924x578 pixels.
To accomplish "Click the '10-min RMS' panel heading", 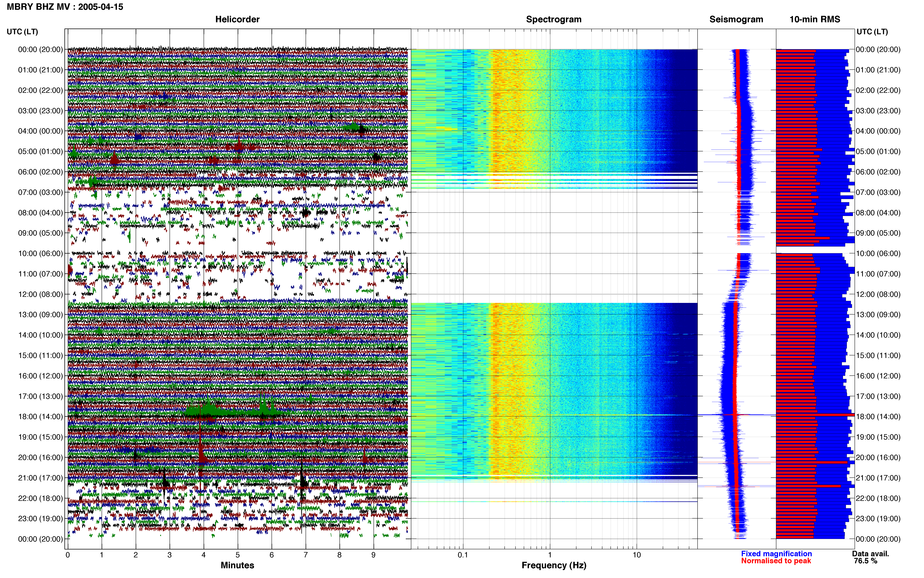I will tap(815, 19).
